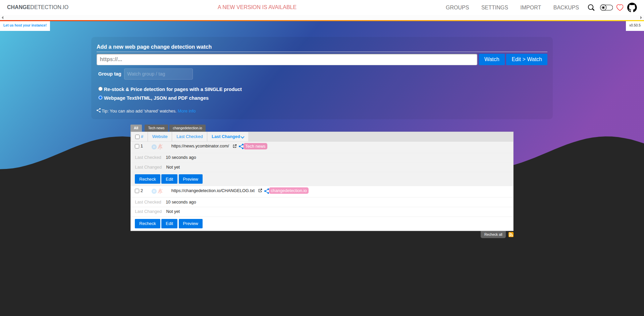This screenshot has height=316, width=644.
Task: Share the news.ycombinator.com watch
Action: [241, 146]
